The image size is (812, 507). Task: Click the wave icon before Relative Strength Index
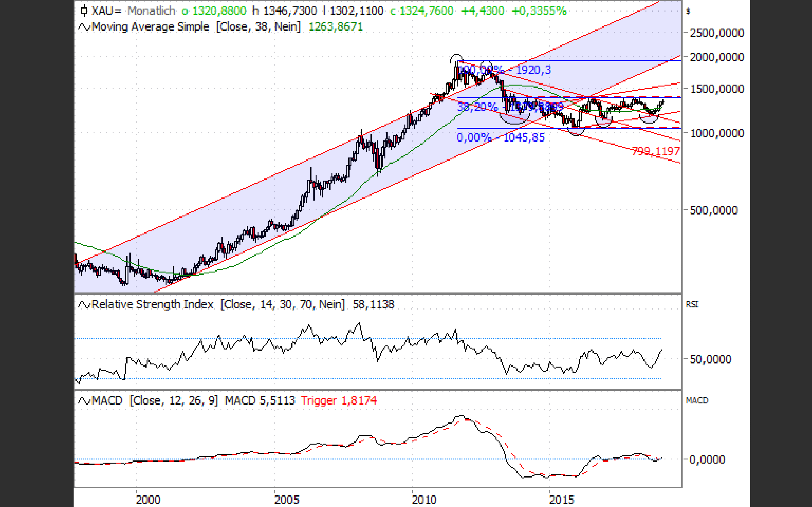tap(84, 305)
